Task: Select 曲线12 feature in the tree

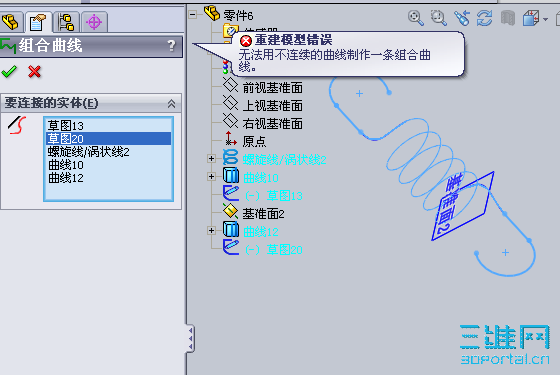Action: 261,232
